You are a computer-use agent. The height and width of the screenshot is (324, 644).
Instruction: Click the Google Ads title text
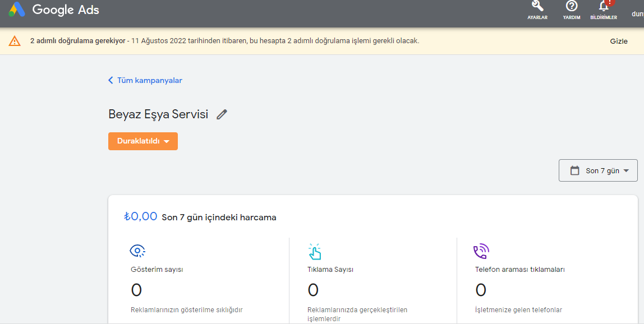click(x=66, y=10)
